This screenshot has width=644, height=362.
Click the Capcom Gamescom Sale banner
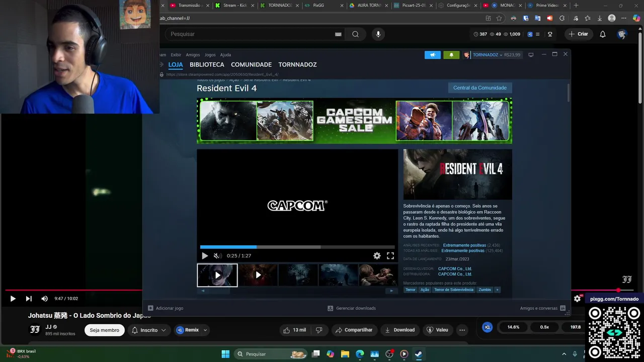point(354,121)
